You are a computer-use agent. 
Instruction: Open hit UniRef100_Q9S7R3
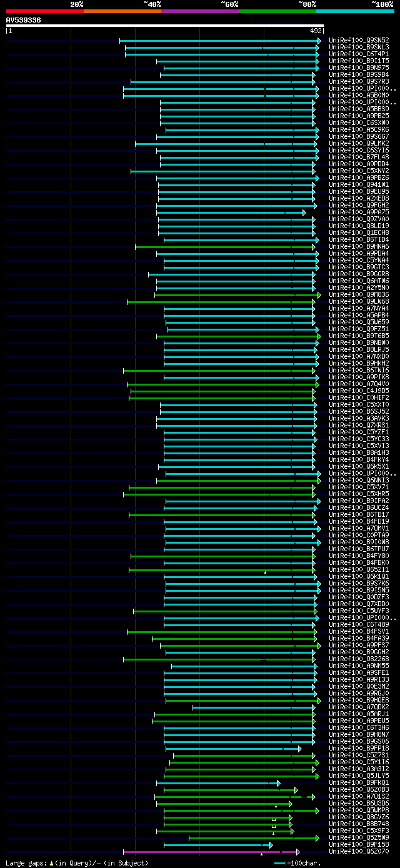coord(359,81)
